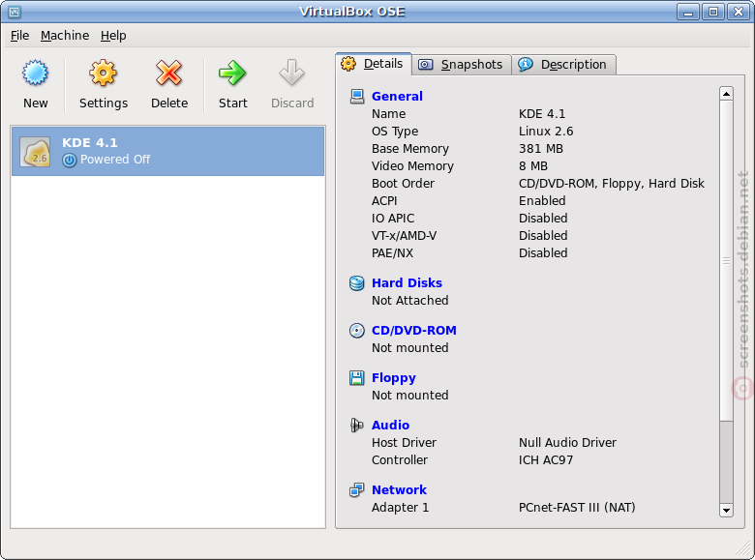755x560 pixels.
Task: Close the VirtualBox OSE window
Action: pos(739,12)
